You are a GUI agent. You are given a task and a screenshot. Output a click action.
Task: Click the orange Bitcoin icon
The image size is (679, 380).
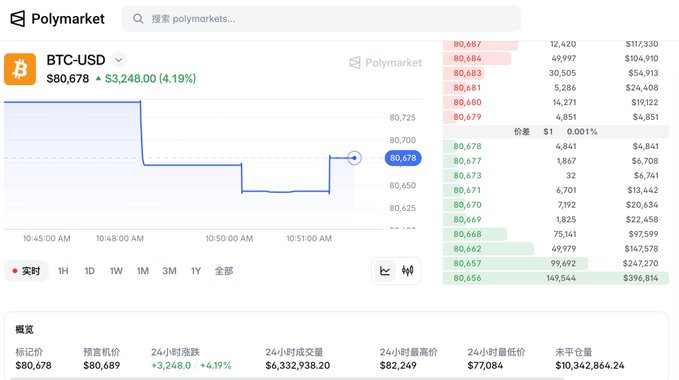click(x=20, y=69)
